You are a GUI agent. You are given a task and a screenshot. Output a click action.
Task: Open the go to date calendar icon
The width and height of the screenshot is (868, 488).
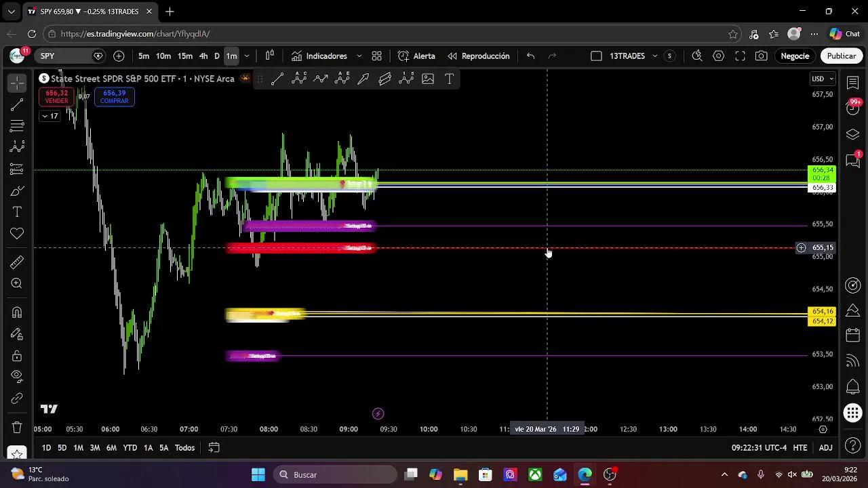(214, 447)
